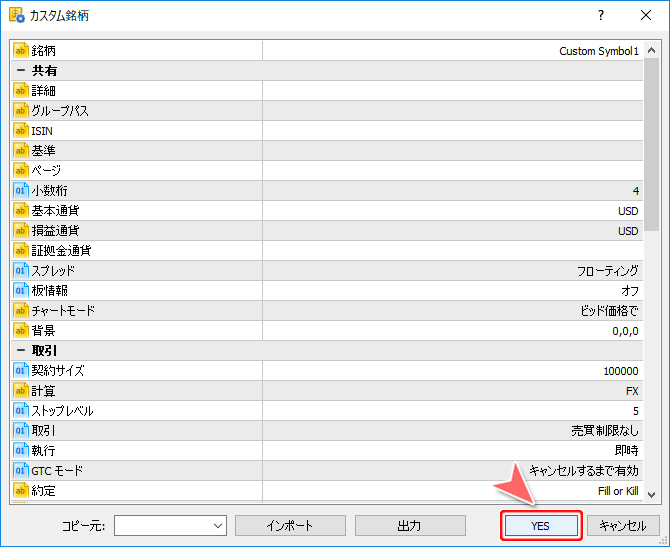Click the ? help button in title bar
The image size is (670, 547).
[601, 16]
